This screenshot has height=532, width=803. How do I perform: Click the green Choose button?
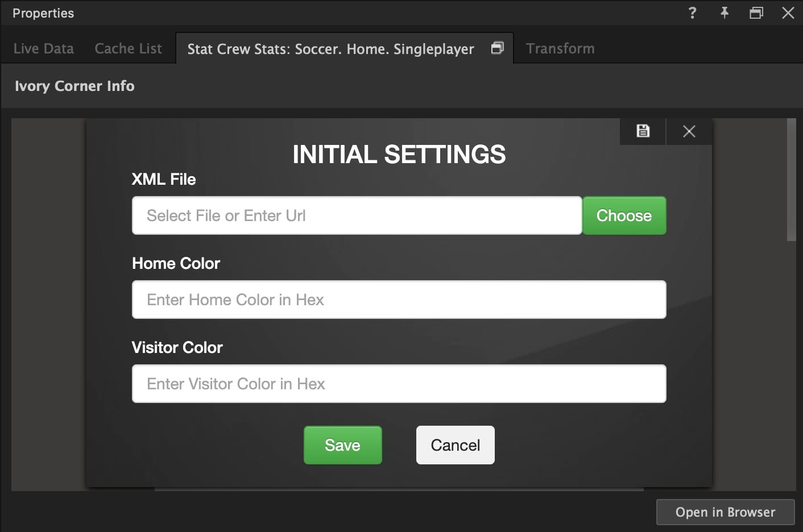[624, 215]
